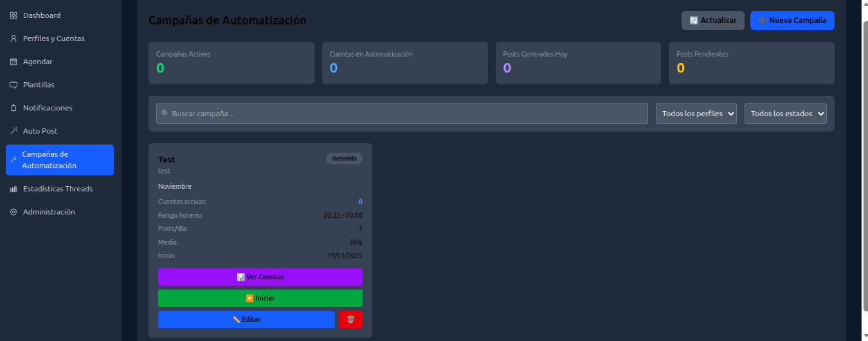868x341 pixels.
Task: Click the Detenida status badge
Action: (344, 159)
